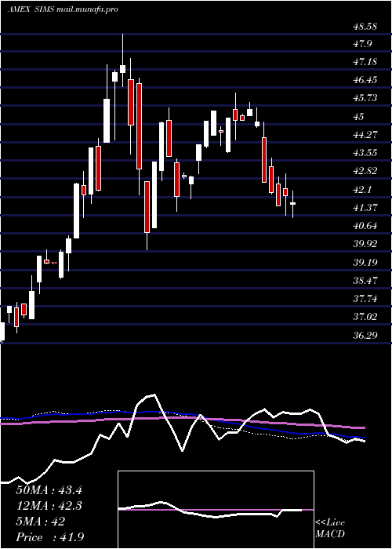
Task: Click the '37.74' price axis label
Action: click(365, 299)
